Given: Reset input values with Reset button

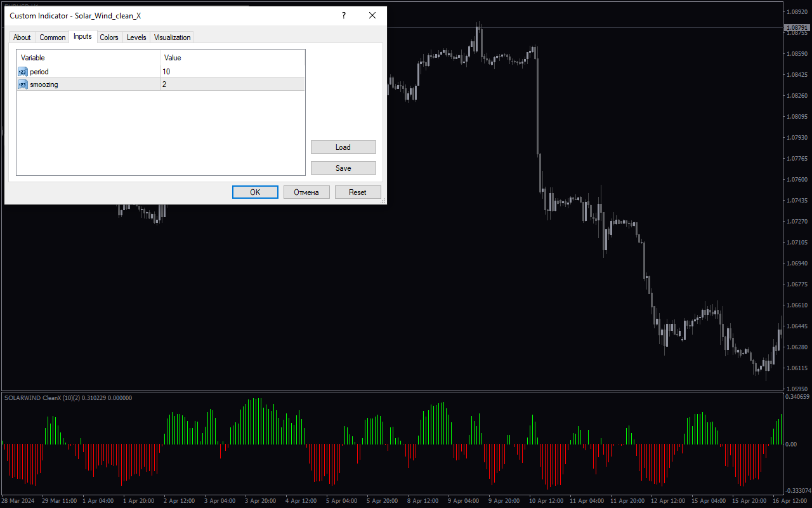Looking at the screenshot, I should point(358,192).
